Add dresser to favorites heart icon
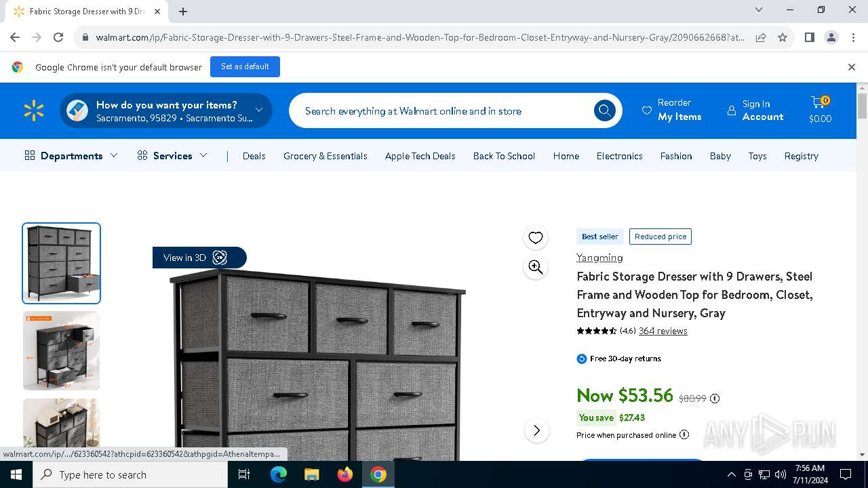Image resolution: width=868 pixels, height=488 pixels. (x=536, y=237)
